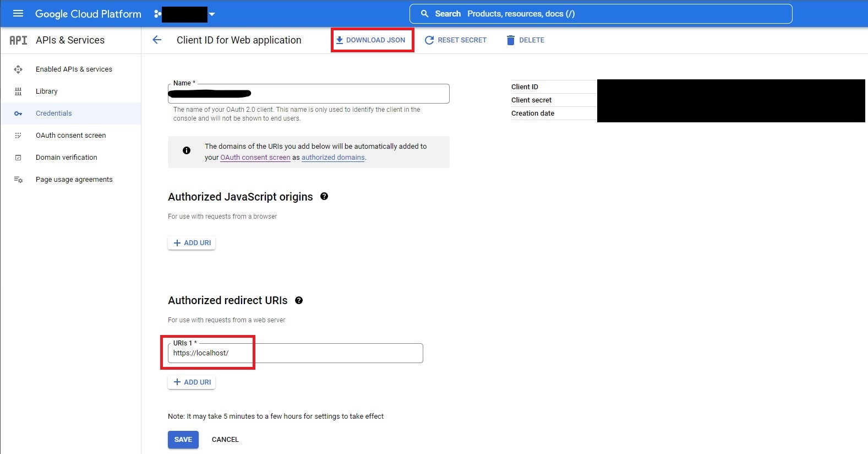The width and height of the screenshot is (868, 454).
Task: Click the Creation date label
Action: pyautogui.click(x=533, y=113)
